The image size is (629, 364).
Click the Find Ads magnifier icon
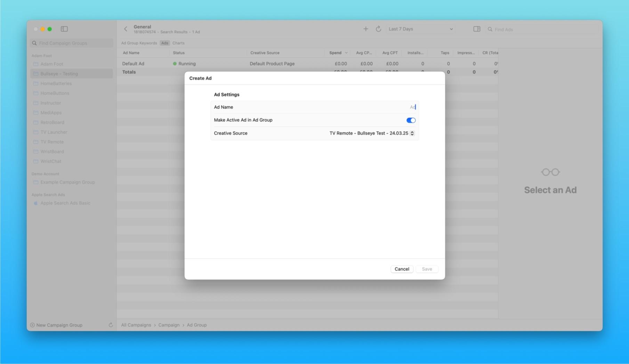pyautogui.click(x=490, y=29)
